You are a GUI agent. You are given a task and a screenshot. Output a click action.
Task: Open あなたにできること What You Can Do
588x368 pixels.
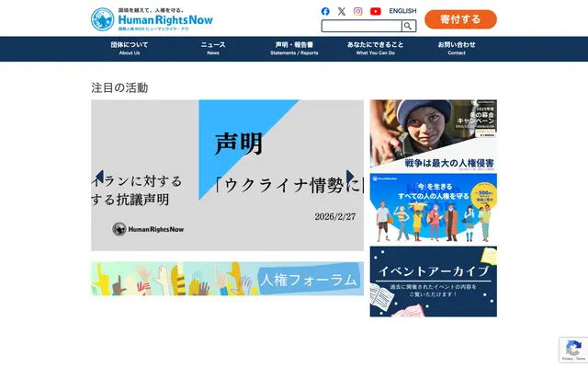pos(376,49)
